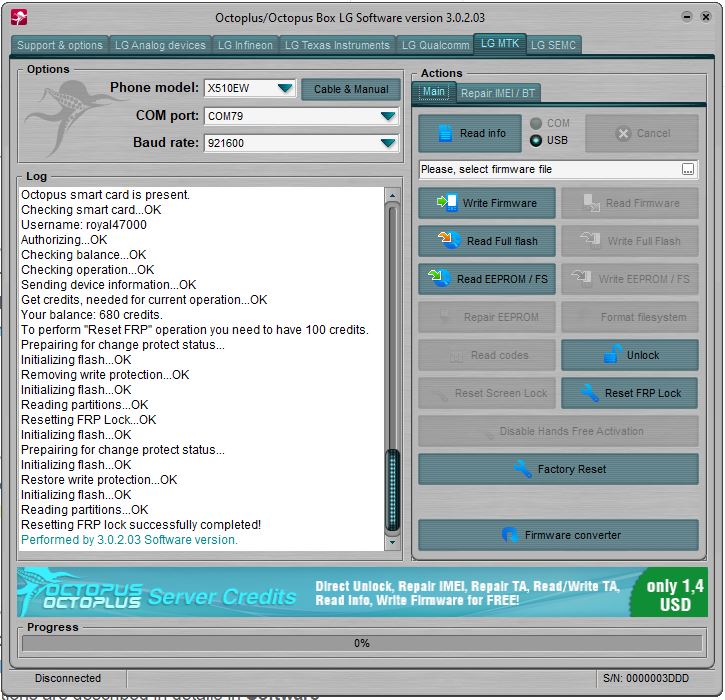
Task: Click the firmware file browse button
Action: 688,170
